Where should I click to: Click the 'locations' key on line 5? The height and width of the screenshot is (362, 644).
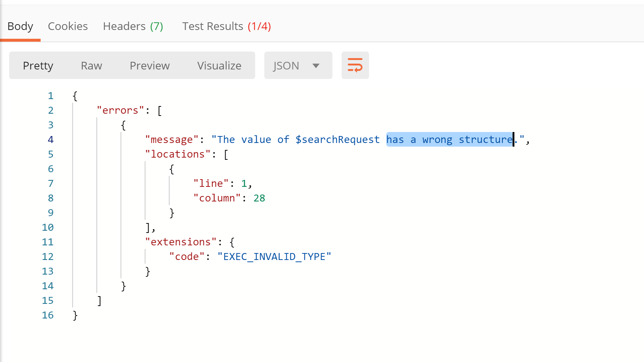click(x=177, y=154)
